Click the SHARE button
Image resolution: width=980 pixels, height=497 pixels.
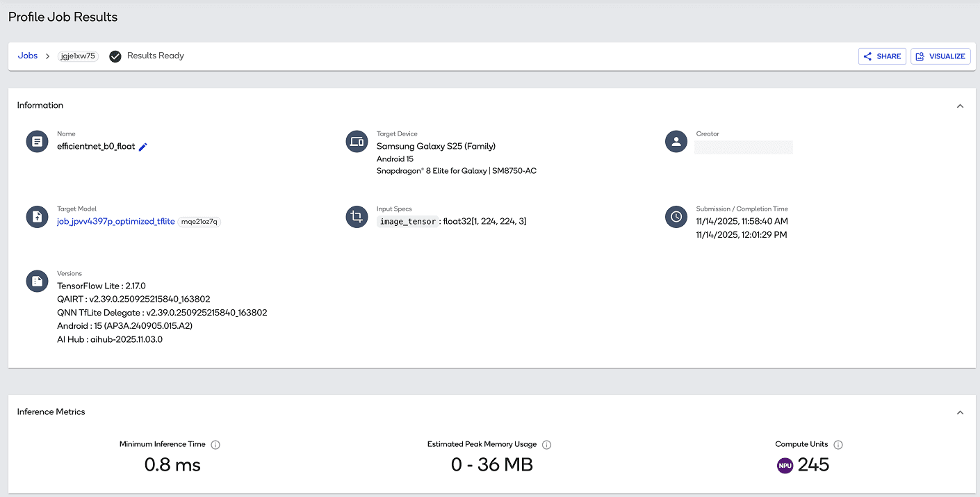point(882,56)
